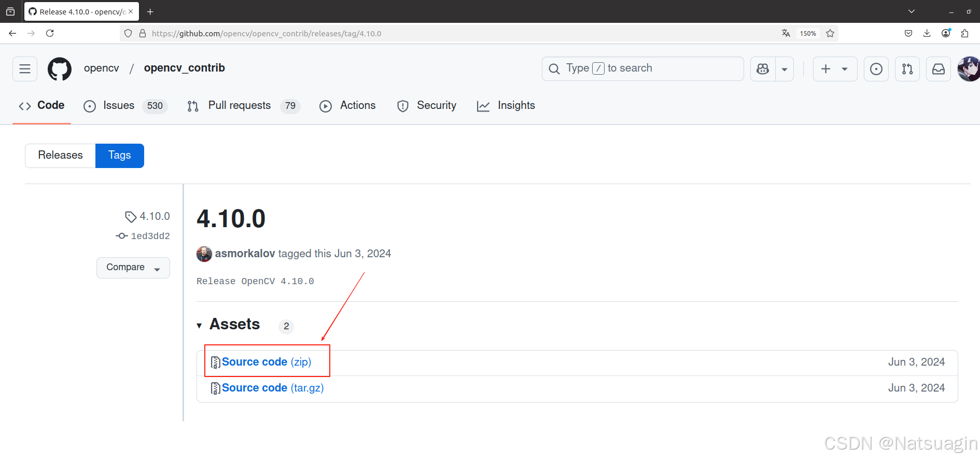View the Insights tab
Viewport: 980px width, 460px height.
tap(506, 106)
